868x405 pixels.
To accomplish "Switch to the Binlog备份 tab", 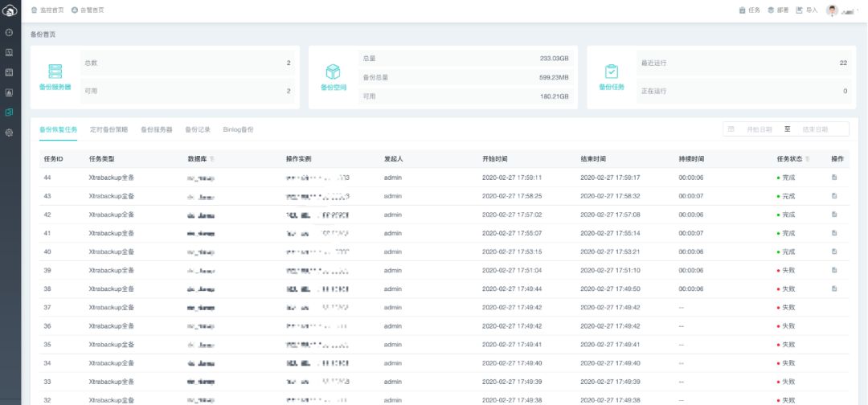I will (239, 129).
